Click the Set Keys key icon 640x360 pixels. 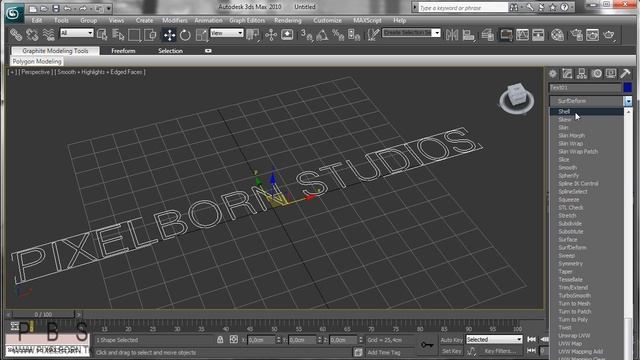pyautogui.click(x=427, y=345)
